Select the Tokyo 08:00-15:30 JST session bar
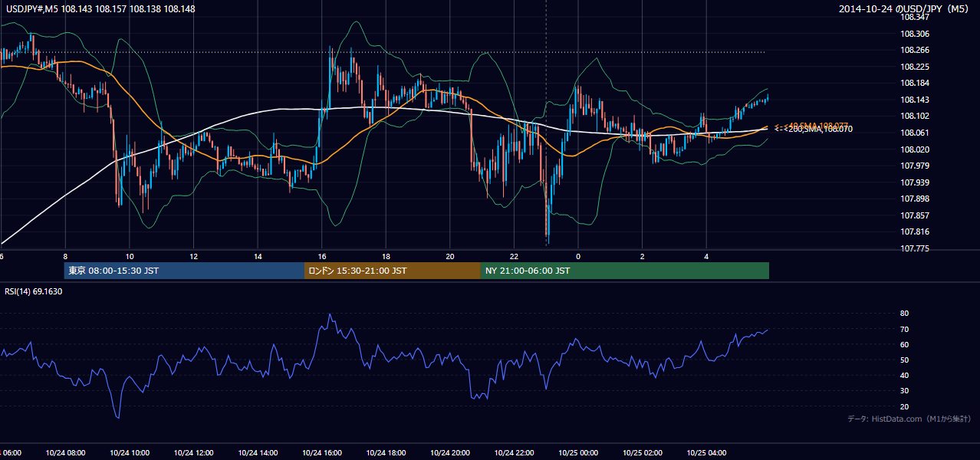The width and height of the screenshot is (980, 460). tap(184, 271)
